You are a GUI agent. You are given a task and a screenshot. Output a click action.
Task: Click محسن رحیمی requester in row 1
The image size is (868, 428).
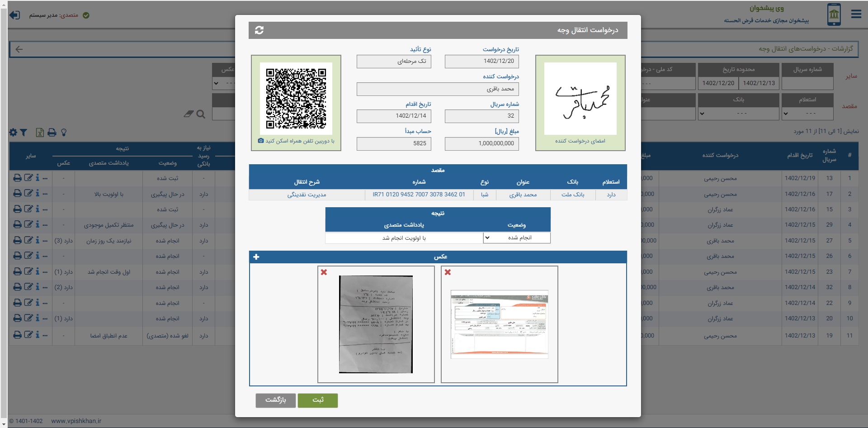720,179
